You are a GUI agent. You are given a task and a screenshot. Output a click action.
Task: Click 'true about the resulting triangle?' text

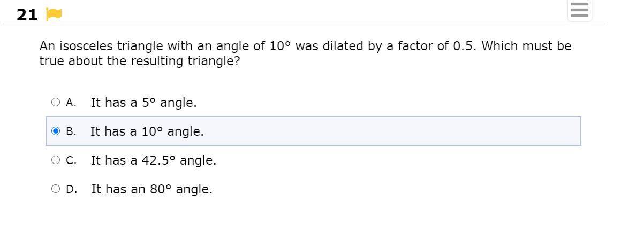point(139,61)
